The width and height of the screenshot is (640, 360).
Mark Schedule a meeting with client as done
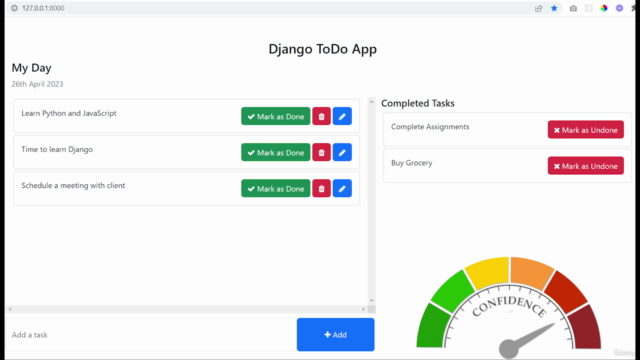click(x=276, y=189)
